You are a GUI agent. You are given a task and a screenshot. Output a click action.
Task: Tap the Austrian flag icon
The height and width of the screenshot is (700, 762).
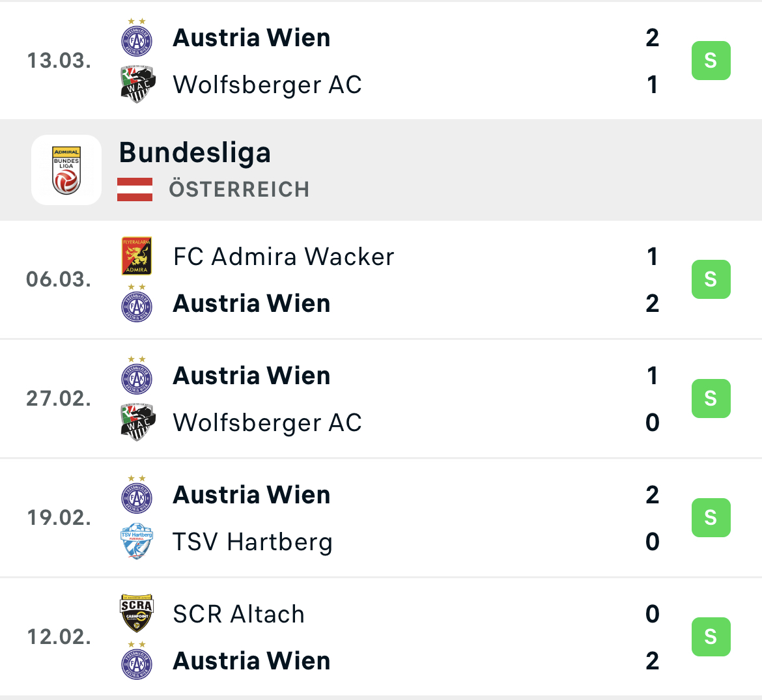click(135, 189)
